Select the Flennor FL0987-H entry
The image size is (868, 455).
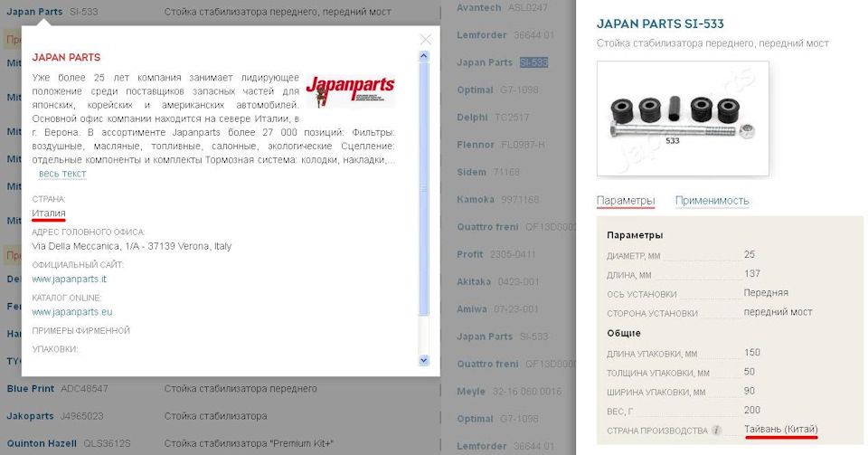coord(500,145)
